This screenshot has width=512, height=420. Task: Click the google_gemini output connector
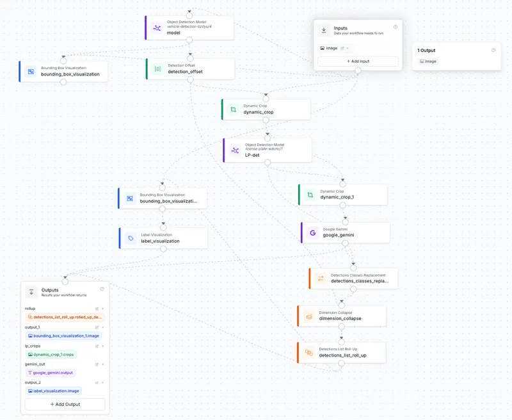click(x=345, y=243)
